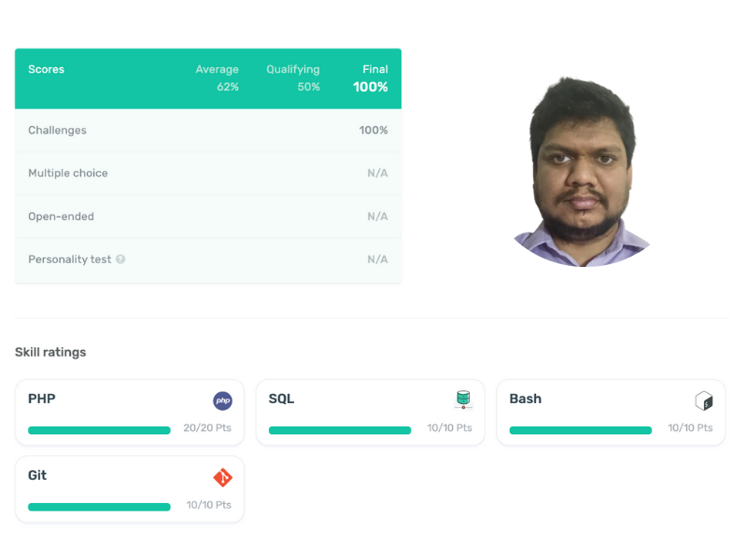Image resolution: width=747 pixels, height=560 pixels.
Task: Select the PHP skill card
Action: tap(130, 413)
